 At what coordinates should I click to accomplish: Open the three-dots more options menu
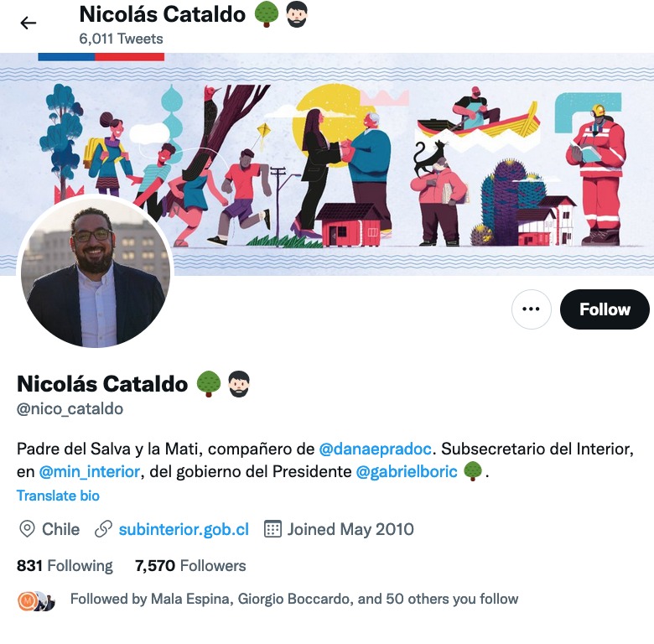(x=531, y=309)
